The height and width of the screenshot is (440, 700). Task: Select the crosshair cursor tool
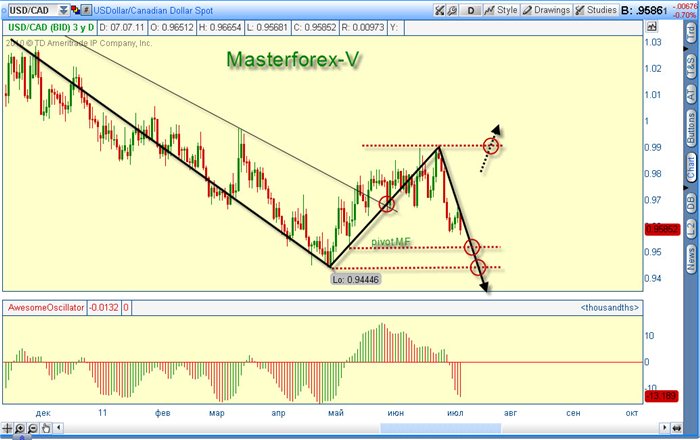[8, 428]
